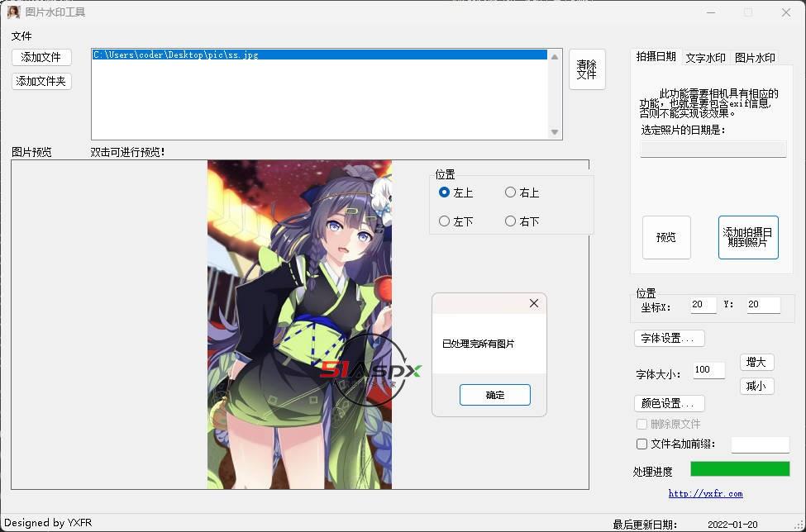Click the file list scroll up arrow
The image size is (806, 532).
[x=555, y=57]
